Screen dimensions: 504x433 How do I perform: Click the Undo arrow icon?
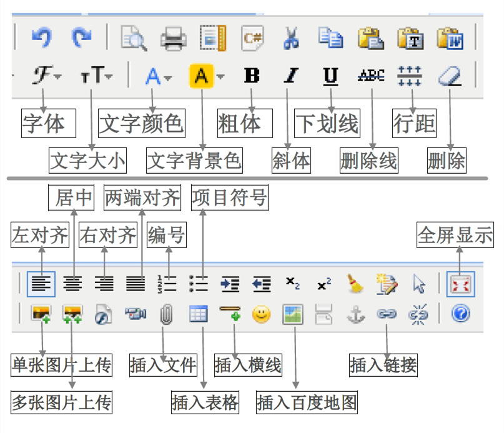pyautogui.click(x=42, y=38)
